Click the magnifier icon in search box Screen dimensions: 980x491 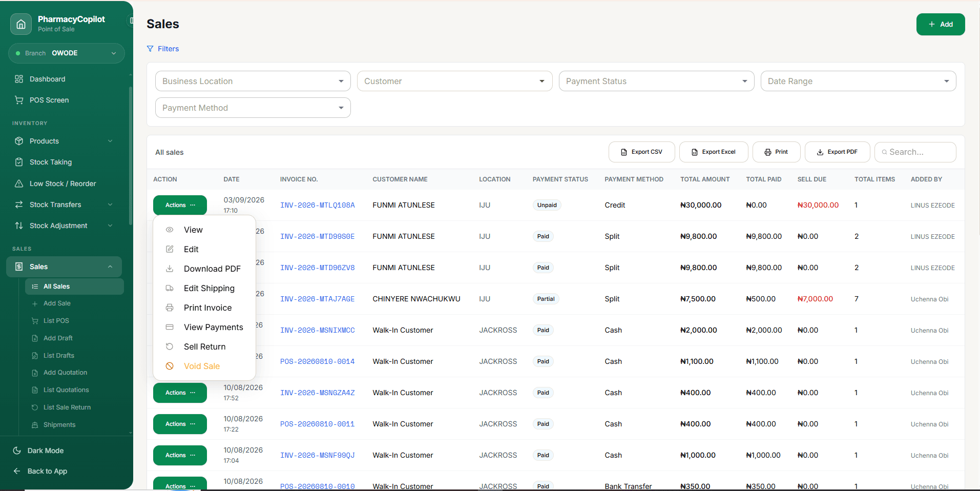pyautogui.click(x=884, y=152)
